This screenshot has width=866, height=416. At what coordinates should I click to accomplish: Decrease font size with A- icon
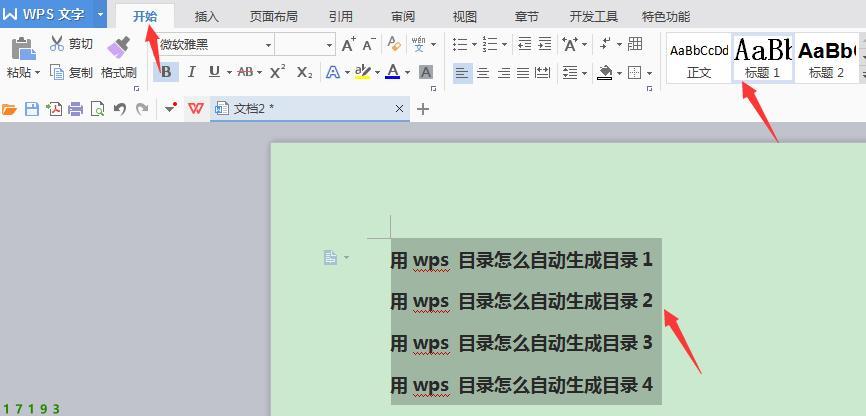(x=369, y=44)
